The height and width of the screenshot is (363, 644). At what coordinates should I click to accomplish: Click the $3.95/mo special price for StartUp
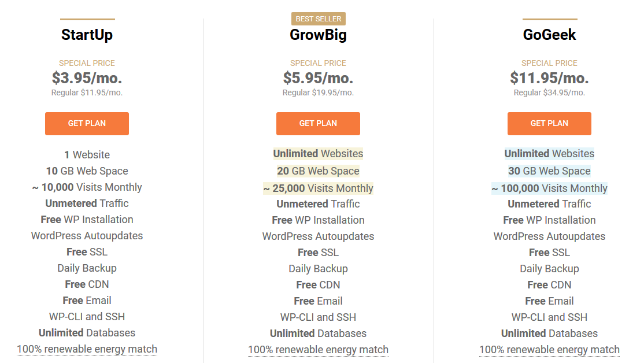[x=87, y=77]
